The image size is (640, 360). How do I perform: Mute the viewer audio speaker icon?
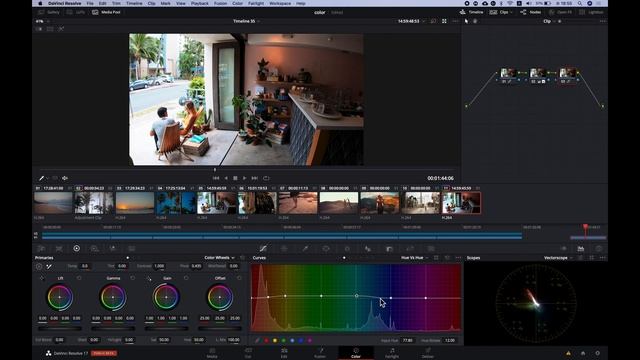click(65, 178)
